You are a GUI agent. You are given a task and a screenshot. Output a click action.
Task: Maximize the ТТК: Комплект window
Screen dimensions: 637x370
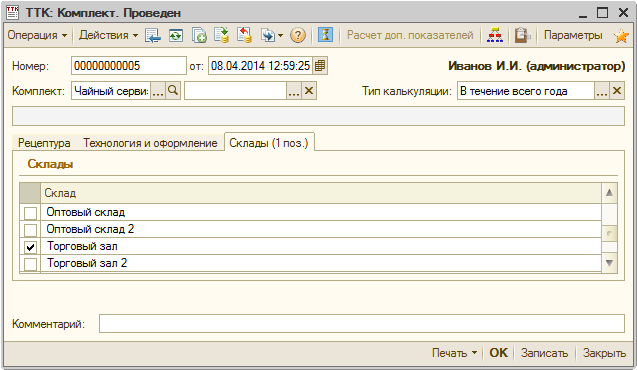click(602, 13)
